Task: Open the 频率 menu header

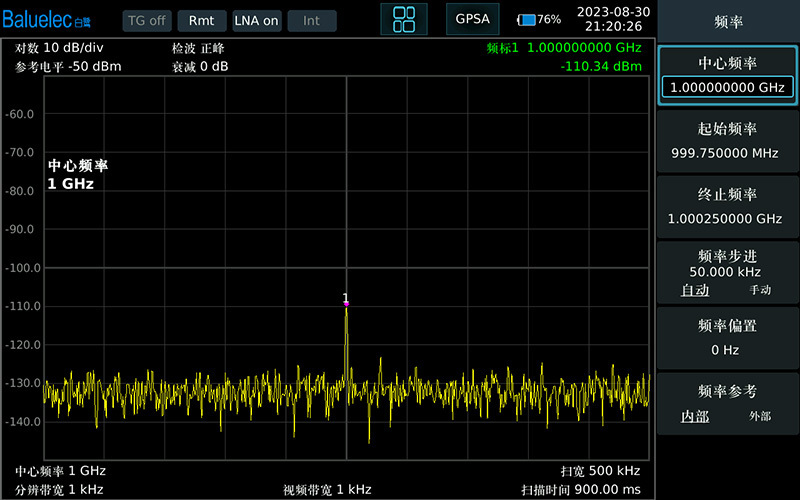Action: coord(728,21)
